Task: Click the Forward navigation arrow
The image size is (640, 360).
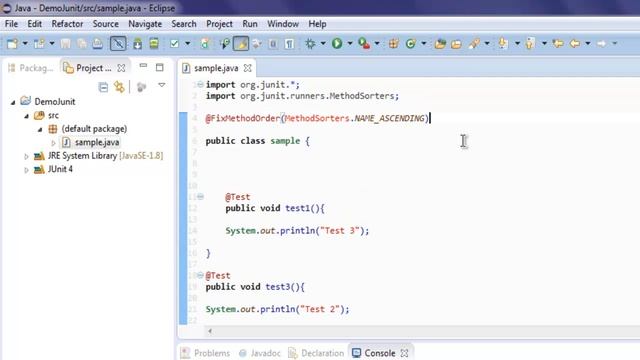Action: (x=602, y=43)
